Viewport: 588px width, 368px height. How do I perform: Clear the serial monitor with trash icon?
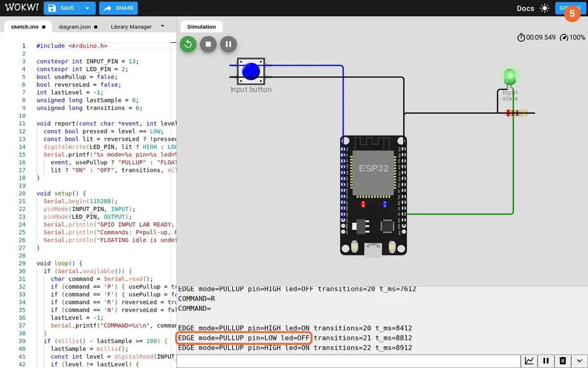point(563,361)
